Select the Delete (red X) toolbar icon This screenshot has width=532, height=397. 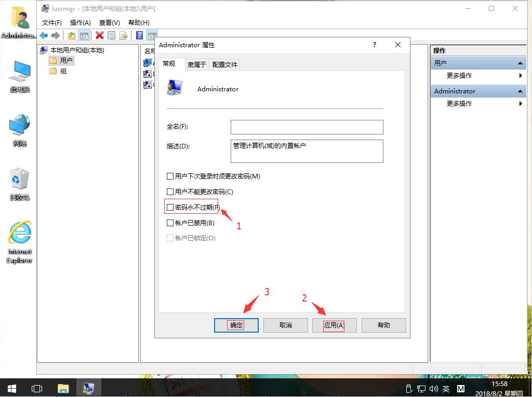[x=98, y=35]
